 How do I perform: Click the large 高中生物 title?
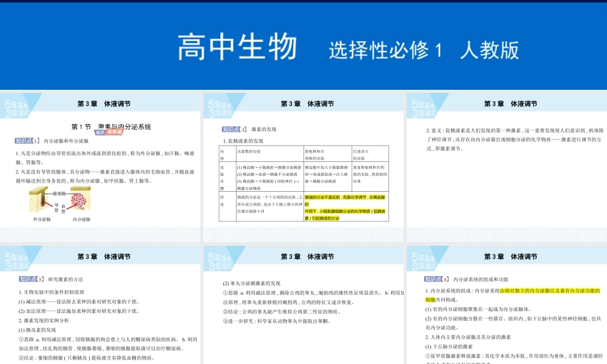pos(237,47)
